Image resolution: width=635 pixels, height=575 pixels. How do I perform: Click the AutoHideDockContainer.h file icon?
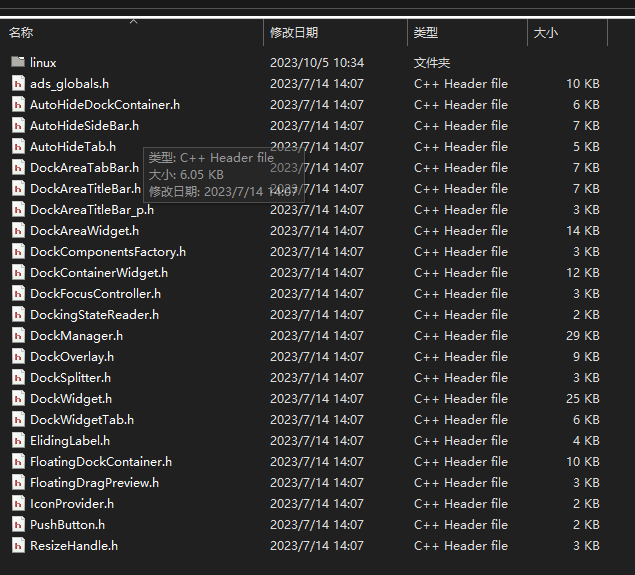click(18, 105)
